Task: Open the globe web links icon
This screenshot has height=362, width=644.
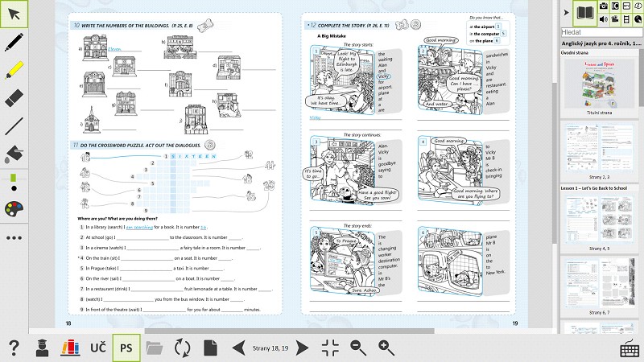Action: point(638,19)
